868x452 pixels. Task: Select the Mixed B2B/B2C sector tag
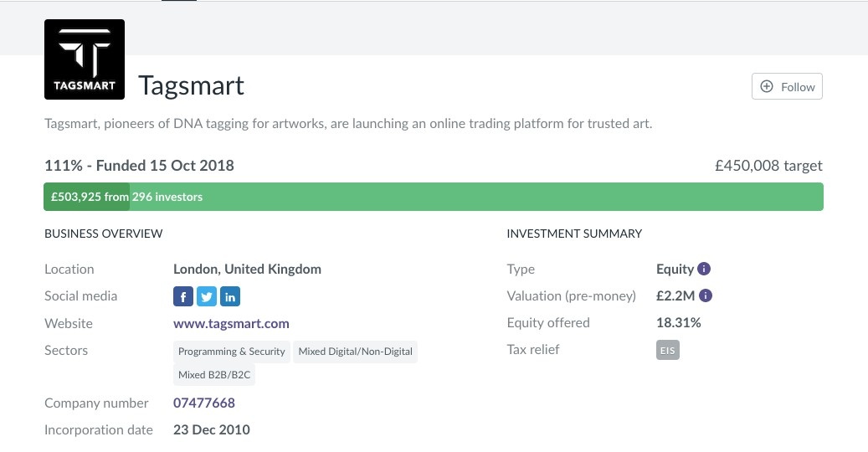pos(214,375)
